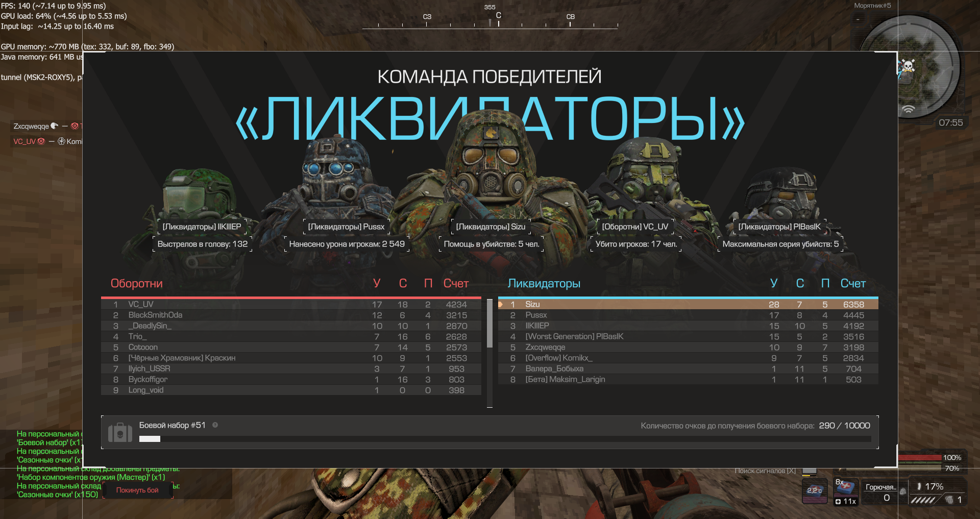Click the stat 'Максимальная серия убийств: 5'
980x519 pixels.
click(780, 244)
